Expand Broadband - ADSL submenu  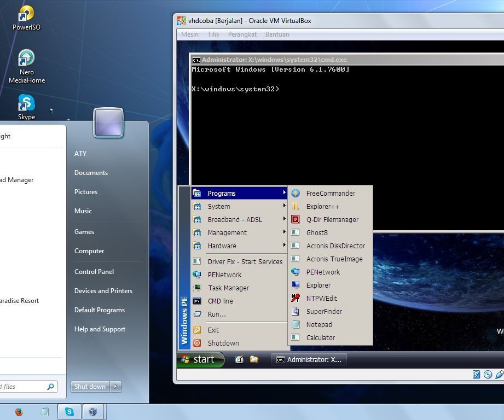[239, 220]
